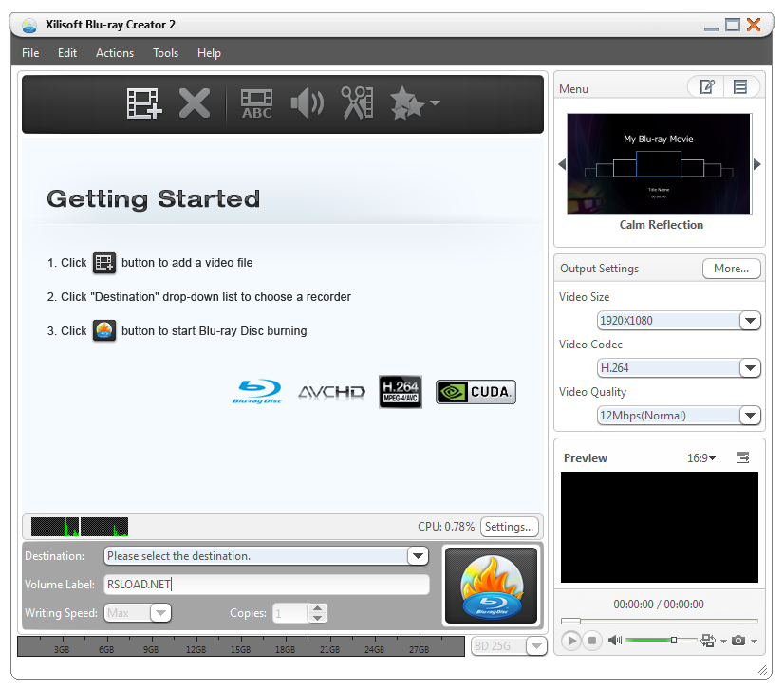This screenshot has height=689, width=784.
Task: Open the BD 25G disc size dropdown
Action: pyautogui.click(x=536, y=646)
